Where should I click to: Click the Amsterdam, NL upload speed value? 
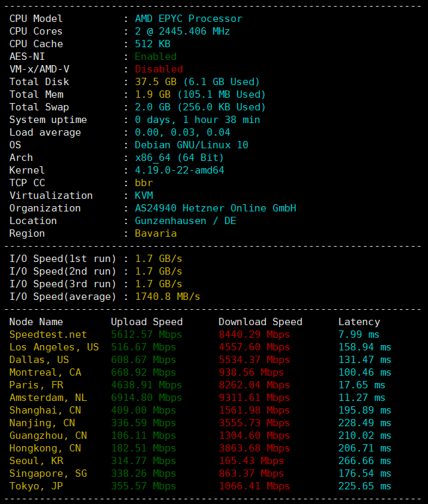coord(146,398)
